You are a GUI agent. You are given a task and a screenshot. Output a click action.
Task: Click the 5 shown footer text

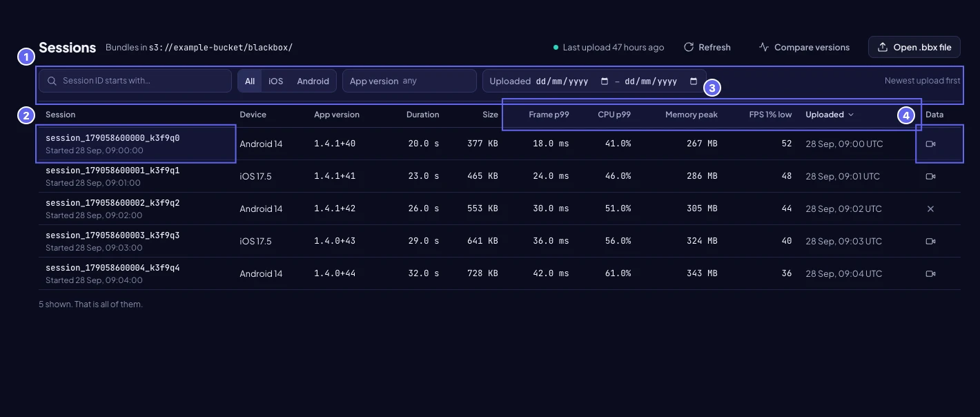pyautogui.click(x=90, y=304)
